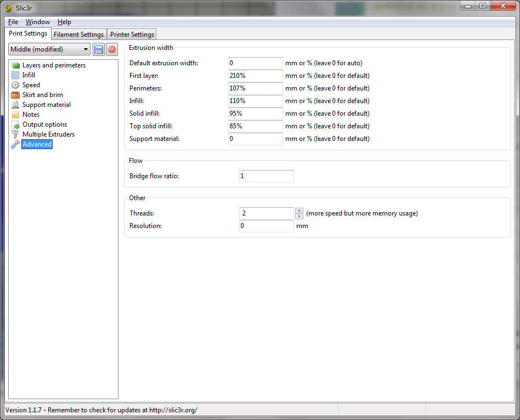Click the Resolution input field
This screenshot has width=520, height=420.
pos(266,226)
